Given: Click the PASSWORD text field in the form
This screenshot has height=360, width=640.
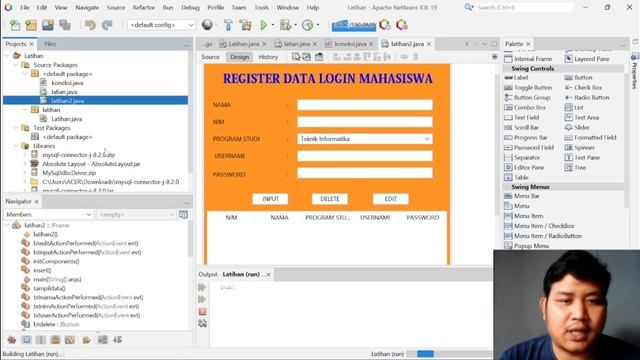Looking at the screenshot, I should point(365,173).
